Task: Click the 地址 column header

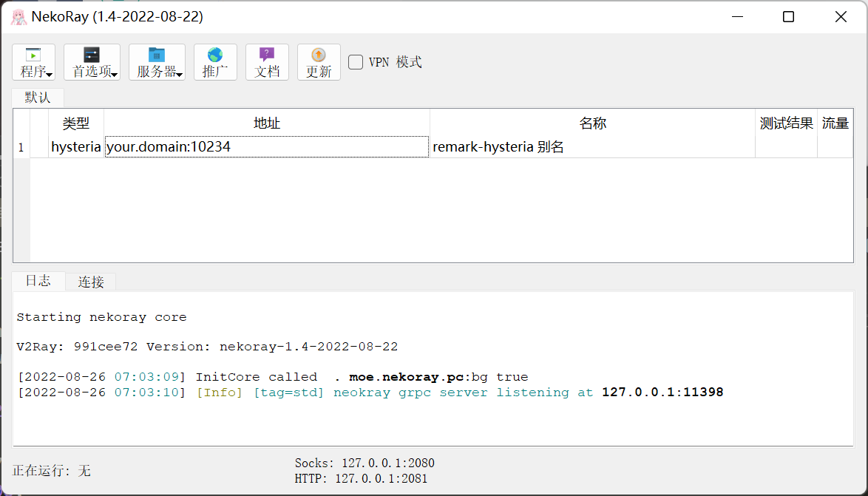Action: (x=267, y=123)
